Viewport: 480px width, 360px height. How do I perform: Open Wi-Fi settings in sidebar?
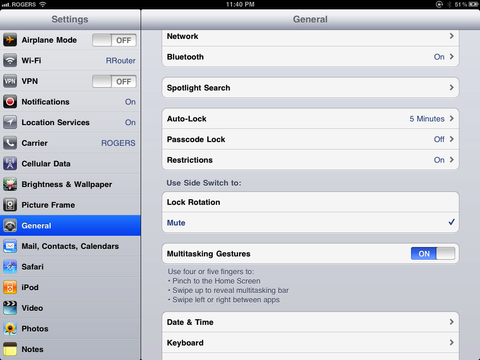click(x=70, y=61)
